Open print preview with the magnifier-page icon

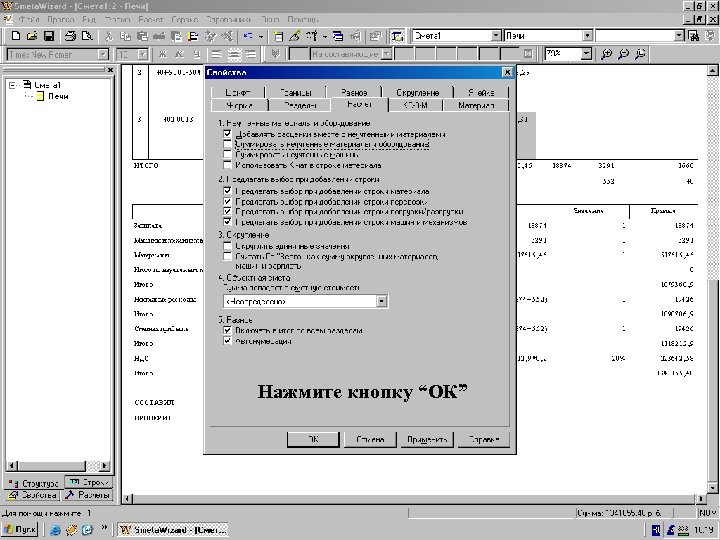[87, 36]
